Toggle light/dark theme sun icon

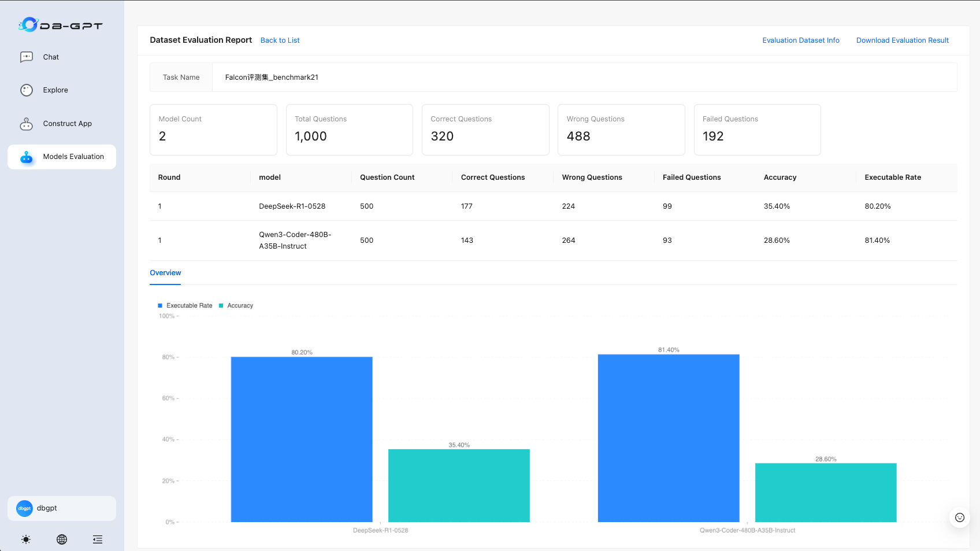point(26,539)
